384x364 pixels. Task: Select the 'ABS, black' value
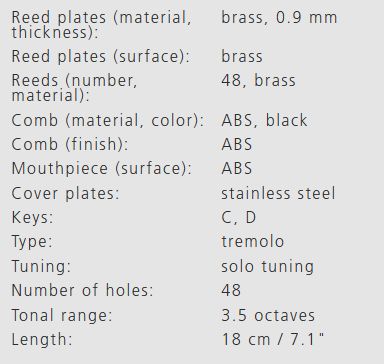coord(264,120)
